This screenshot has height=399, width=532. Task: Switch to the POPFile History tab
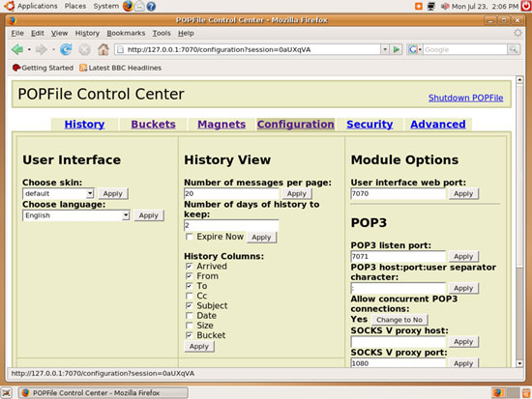point(84,125)
